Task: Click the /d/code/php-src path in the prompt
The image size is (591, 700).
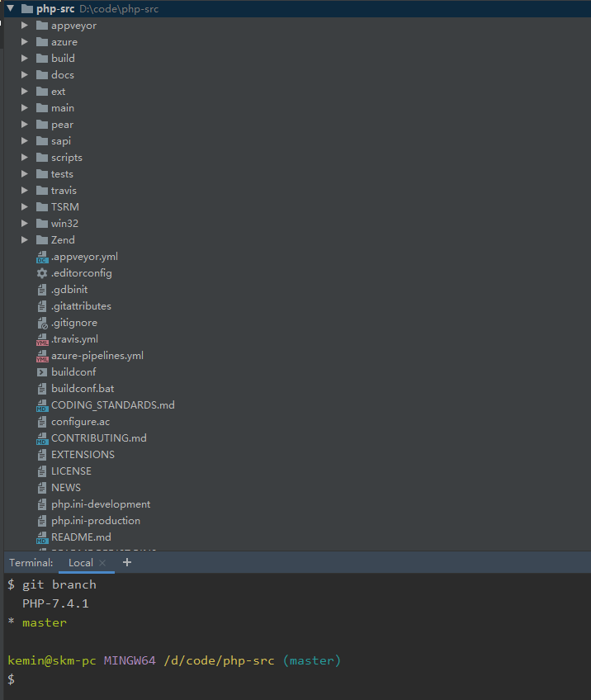Action: 220,660
